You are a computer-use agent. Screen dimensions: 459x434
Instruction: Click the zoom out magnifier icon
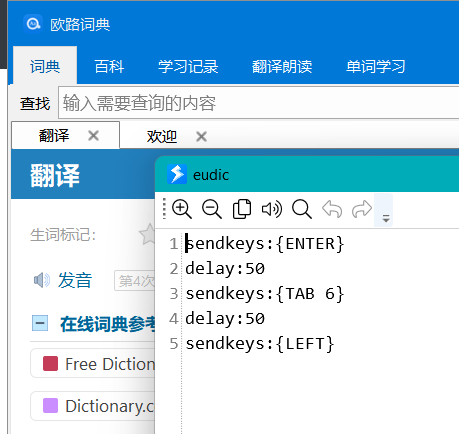(x=212, y=209)
